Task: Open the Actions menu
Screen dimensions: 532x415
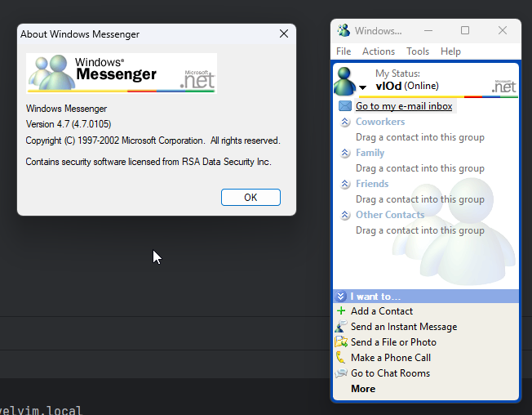Action: (x=379, y=51)
